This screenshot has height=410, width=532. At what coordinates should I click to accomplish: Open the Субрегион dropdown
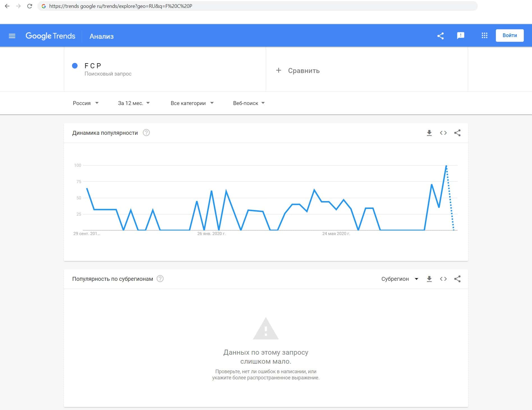pos(400,279)
